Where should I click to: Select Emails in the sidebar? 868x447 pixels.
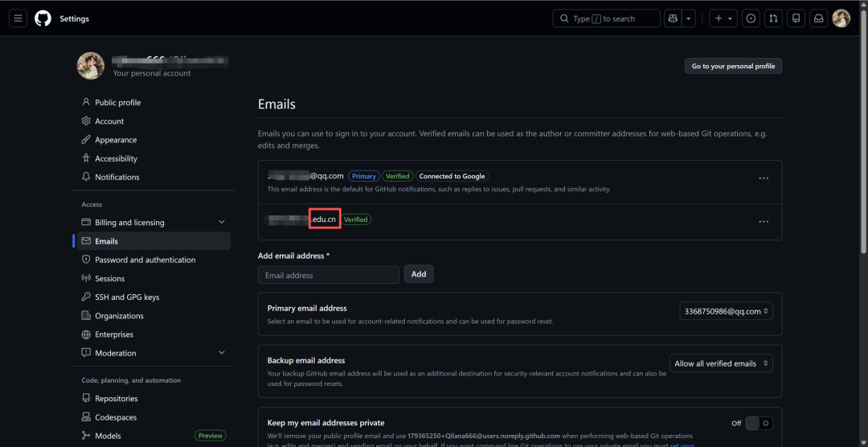[x=152, y=241]
